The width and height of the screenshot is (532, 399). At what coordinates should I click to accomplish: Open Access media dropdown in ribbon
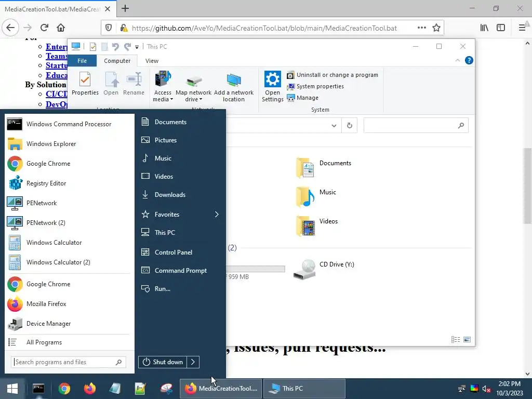pos(163,87)
